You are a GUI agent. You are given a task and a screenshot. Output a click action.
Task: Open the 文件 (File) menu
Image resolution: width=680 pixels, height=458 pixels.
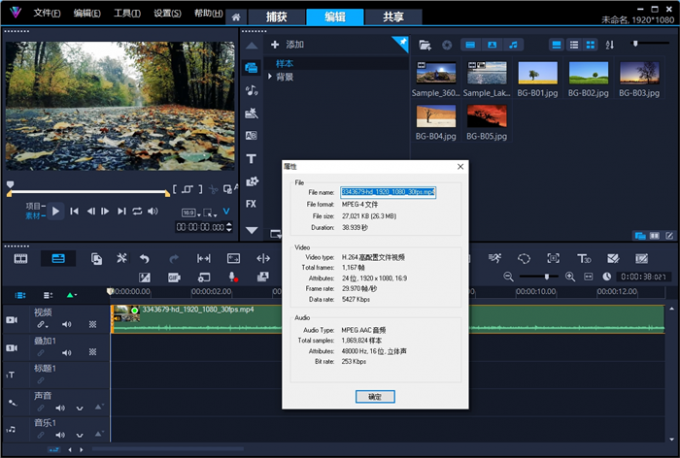(46, 14)
